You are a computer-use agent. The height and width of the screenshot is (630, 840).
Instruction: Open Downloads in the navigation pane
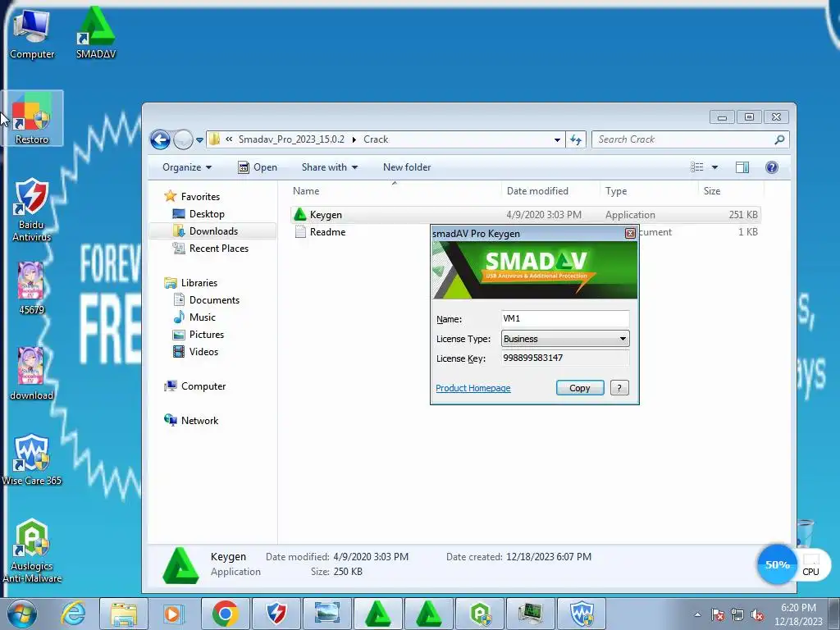click(x=212, y=231)
